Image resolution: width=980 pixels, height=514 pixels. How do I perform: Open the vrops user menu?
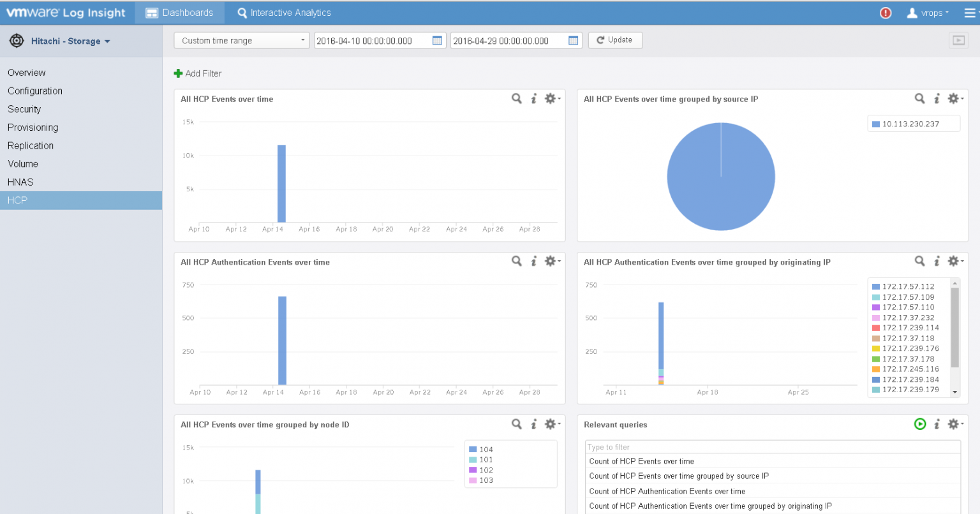[x=928, y=13]
